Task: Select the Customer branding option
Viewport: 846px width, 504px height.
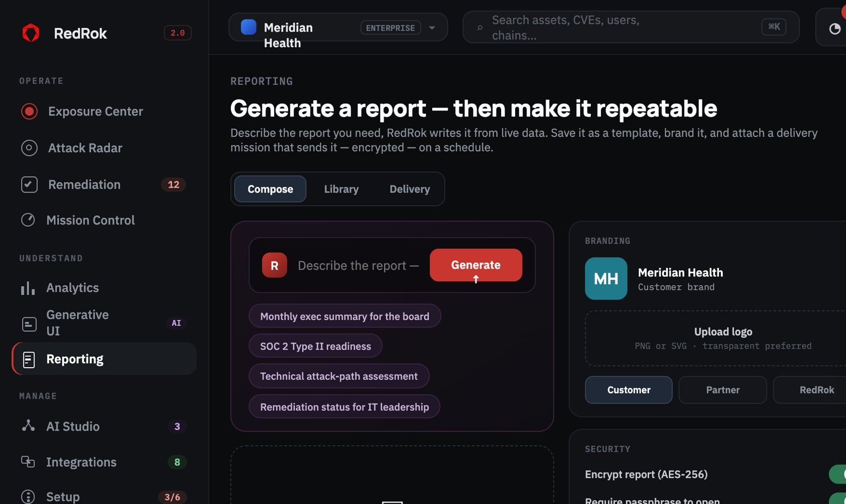Action: click(629, 390)
